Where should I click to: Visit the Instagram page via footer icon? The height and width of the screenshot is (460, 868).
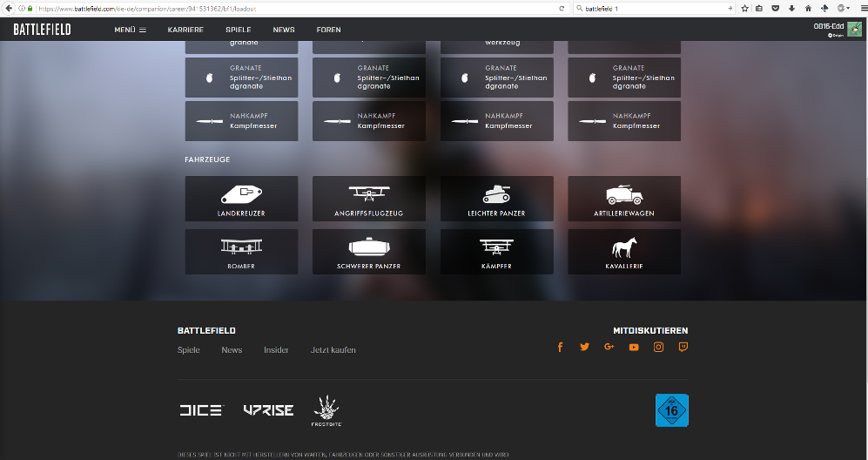[659, 348]
